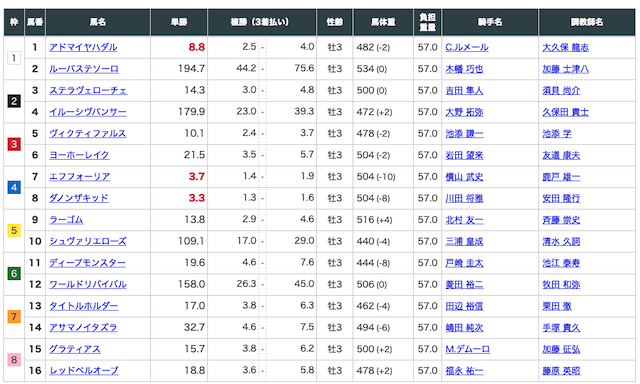Open horse ステラヴェローチェ link

pos(88,90)
